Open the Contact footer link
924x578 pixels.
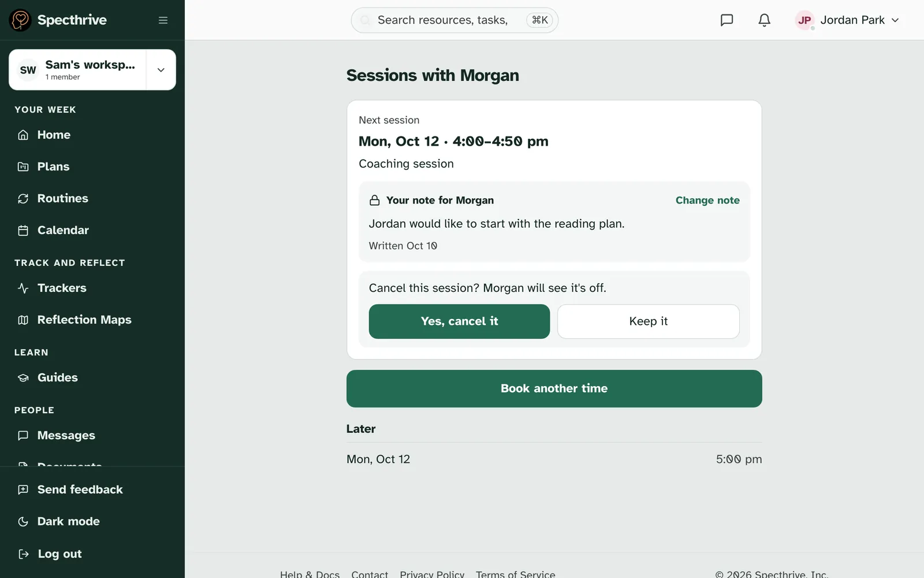(x=370, y=574)
